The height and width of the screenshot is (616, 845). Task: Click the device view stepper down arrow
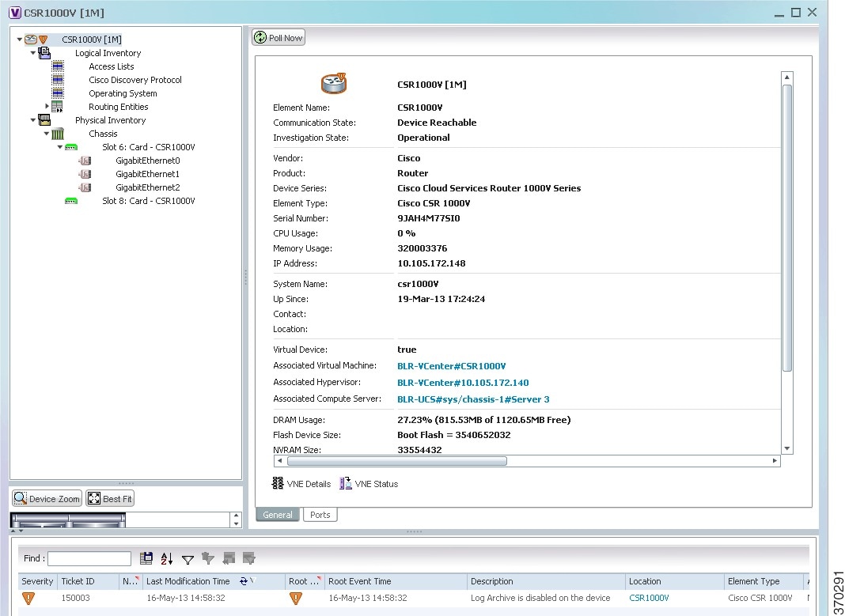tap(236, 524)
